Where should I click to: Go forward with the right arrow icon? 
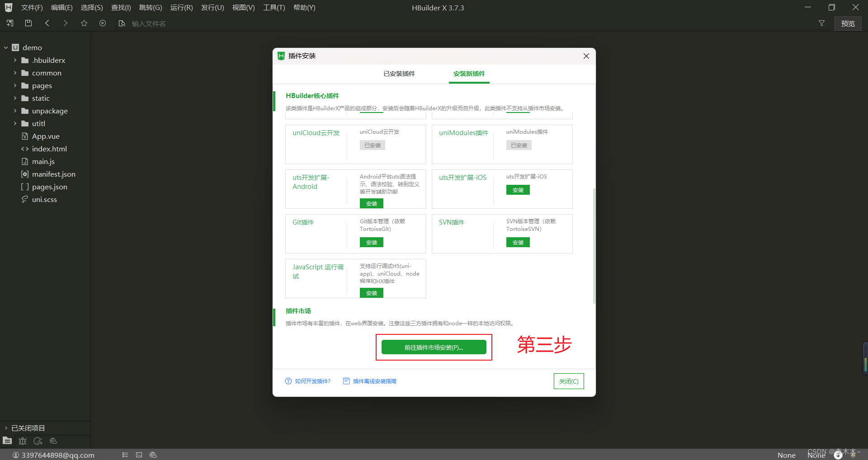coord(66,23)
